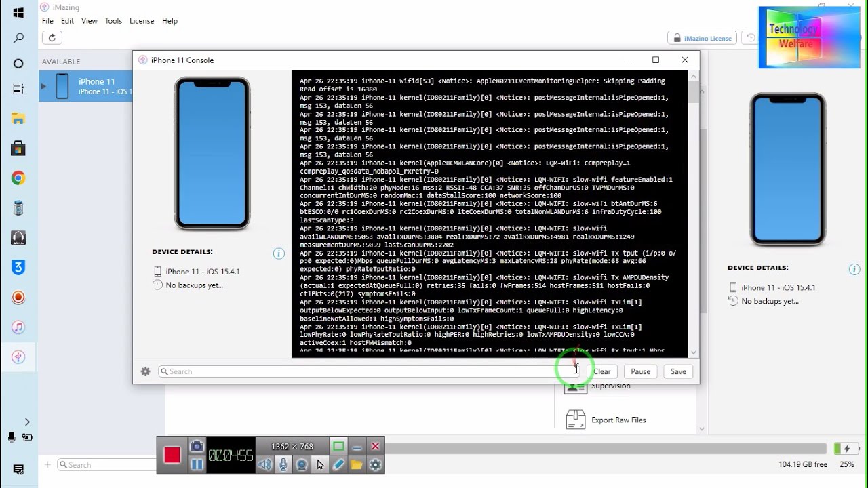868x488 pixels.
Task: Toggle system sound recording
Action: [264, 464]
